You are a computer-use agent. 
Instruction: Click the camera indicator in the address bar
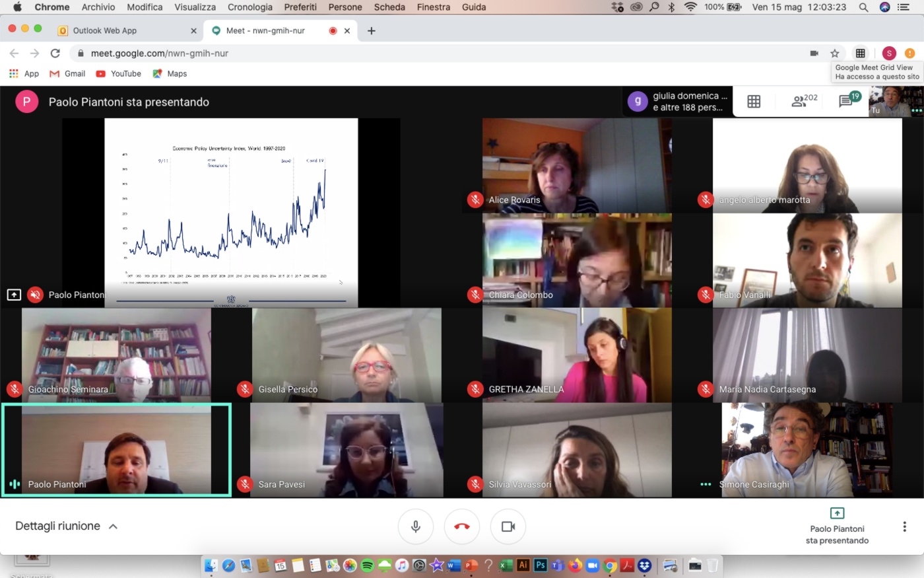pos(814,54)
